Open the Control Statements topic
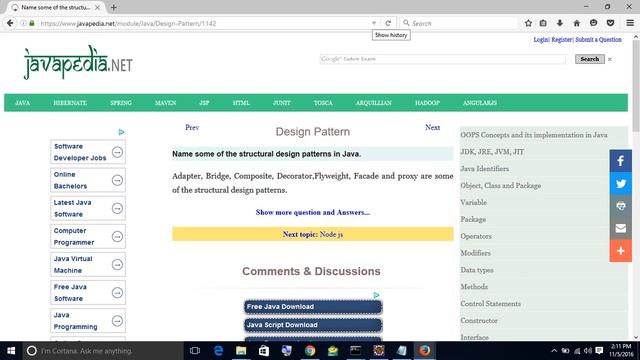This screenshot has width=640, height=360. tap(490, 303)
